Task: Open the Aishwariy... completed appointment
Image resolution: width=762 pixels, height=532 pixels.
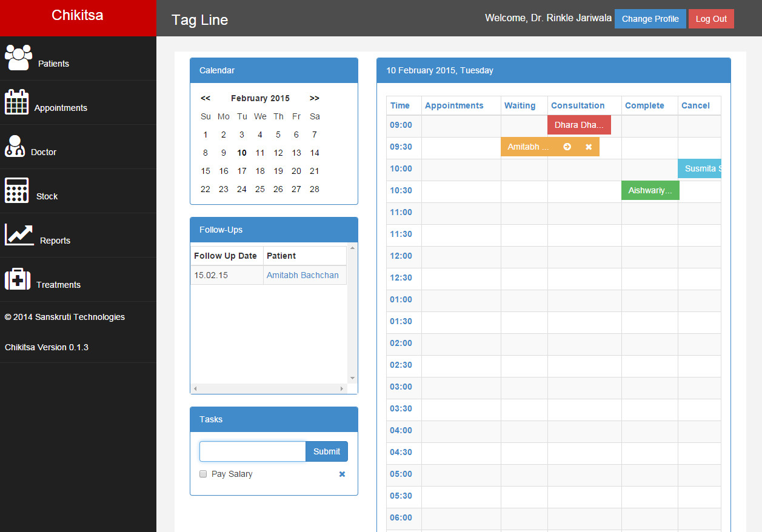Action: [650, 190]
